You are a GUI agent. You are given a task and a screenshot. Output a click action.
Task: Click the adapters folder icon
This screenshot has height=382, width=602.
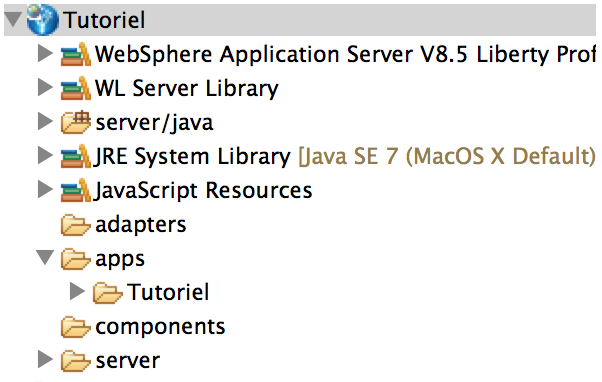pyautogui.click(x=76, y=225)
